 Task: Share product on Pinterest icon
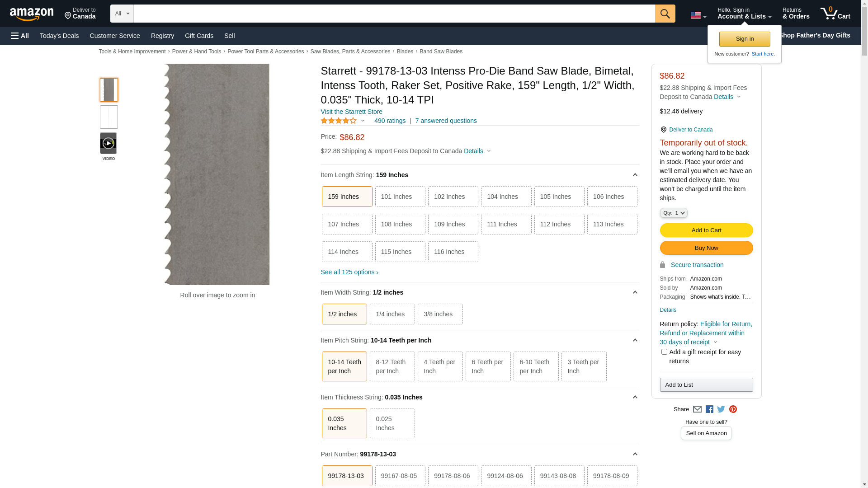733,409
